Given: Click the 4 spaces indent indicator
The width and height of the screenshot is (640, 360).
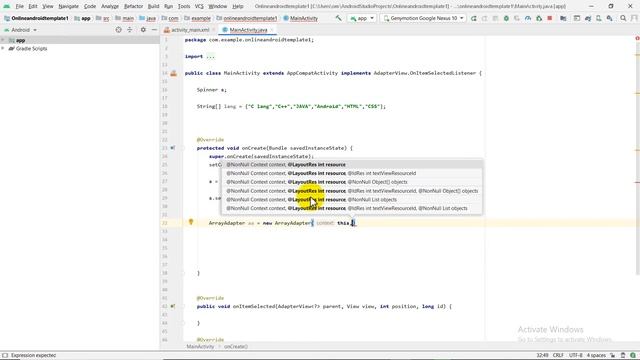Looking at the screenshot, I should [x=596, y=355].
